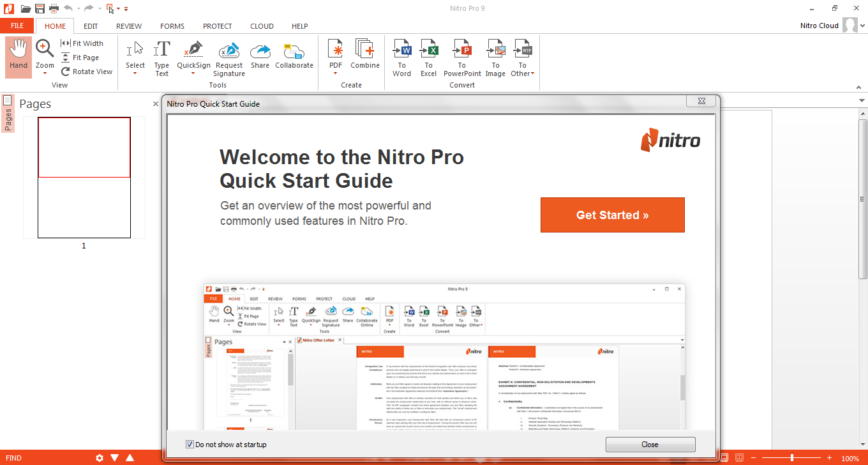Click the 100% zoom level value

850,459
